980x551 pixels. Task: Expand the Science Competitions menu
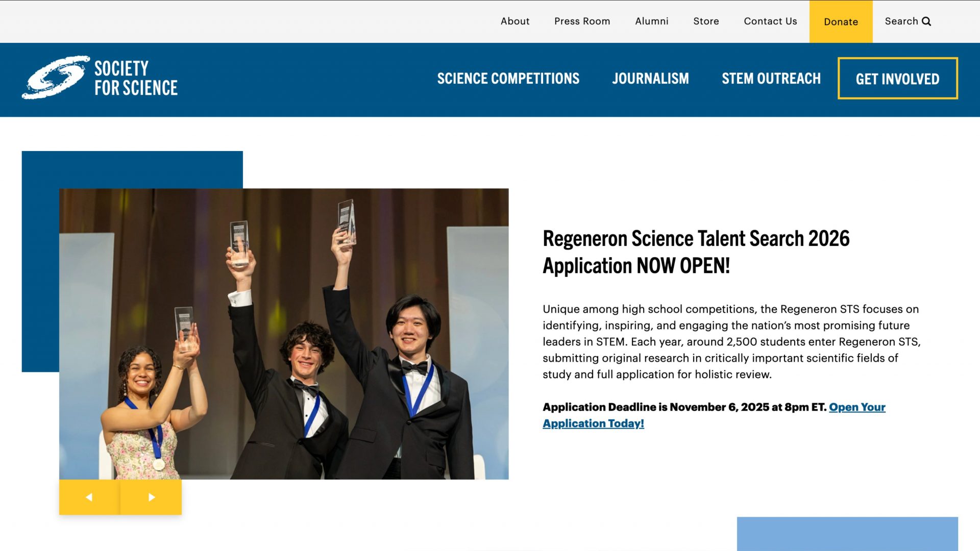[508, 79]
